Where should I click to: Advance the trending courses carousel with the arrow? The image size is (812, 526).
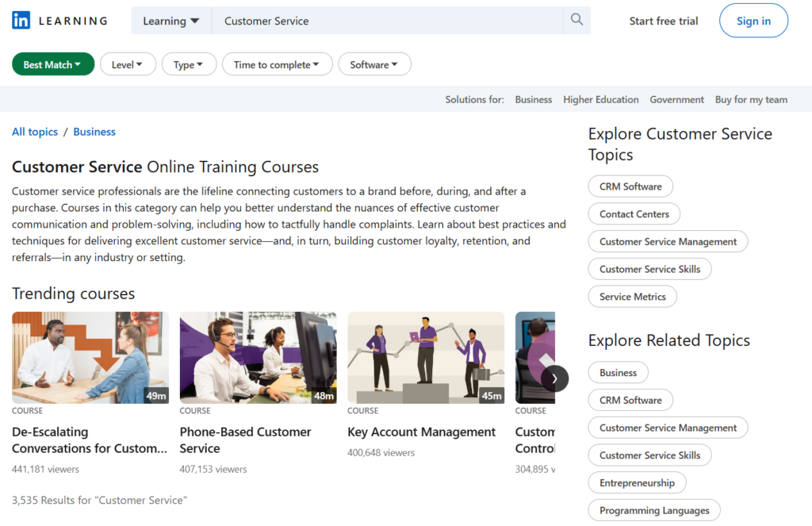pyautogui.click(x=554, y=378)
